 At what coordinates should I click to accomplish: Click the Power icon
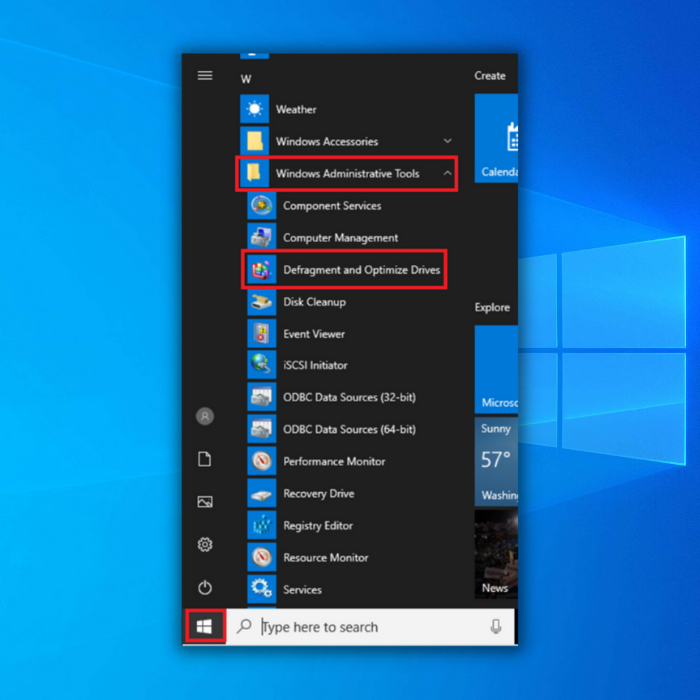coord(205,588)
